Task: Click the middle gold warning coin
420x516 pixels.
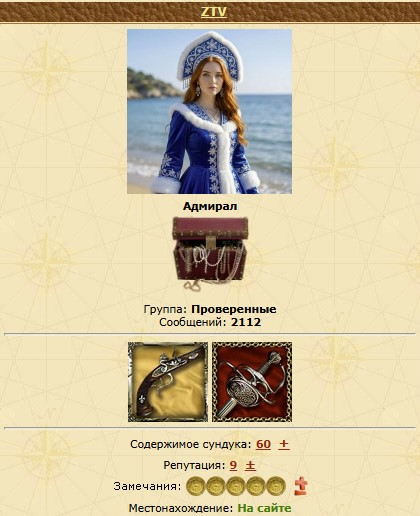Action: click(236, 486)
